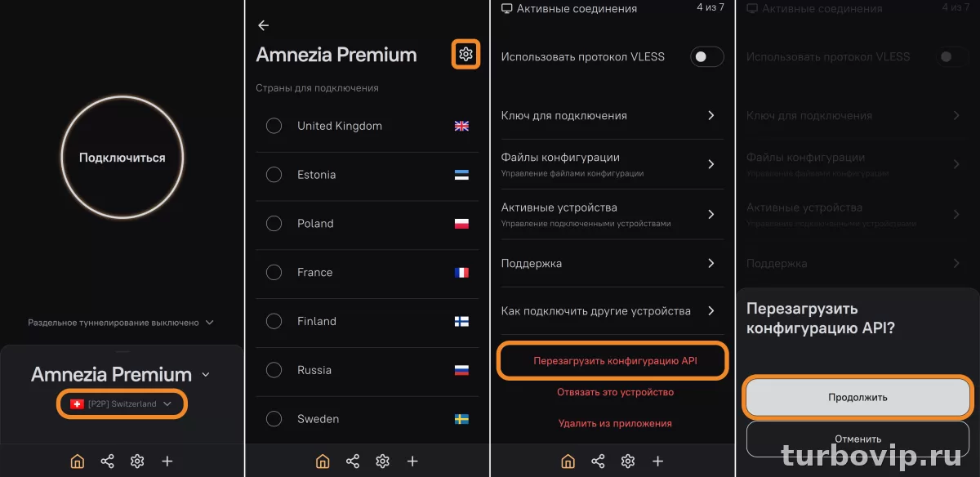Enable the Использовать протокол VLESS toggle

pyautogui.click(x=706, y=56)
